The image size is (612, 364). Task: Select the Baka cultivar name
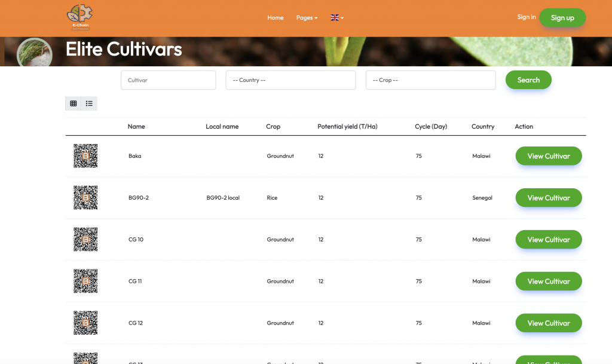point(134,156)
